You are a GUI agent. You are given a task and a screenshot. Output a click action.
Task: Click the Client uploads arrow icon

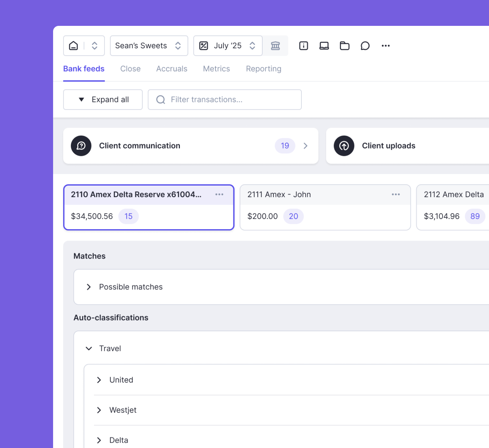344,146
